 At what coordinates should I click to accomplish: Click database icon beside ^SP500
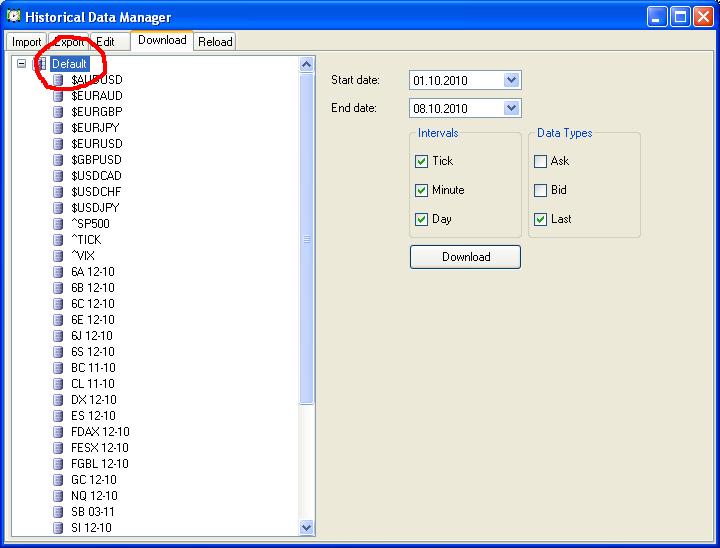pyautogui.click(x=58, y=224)
